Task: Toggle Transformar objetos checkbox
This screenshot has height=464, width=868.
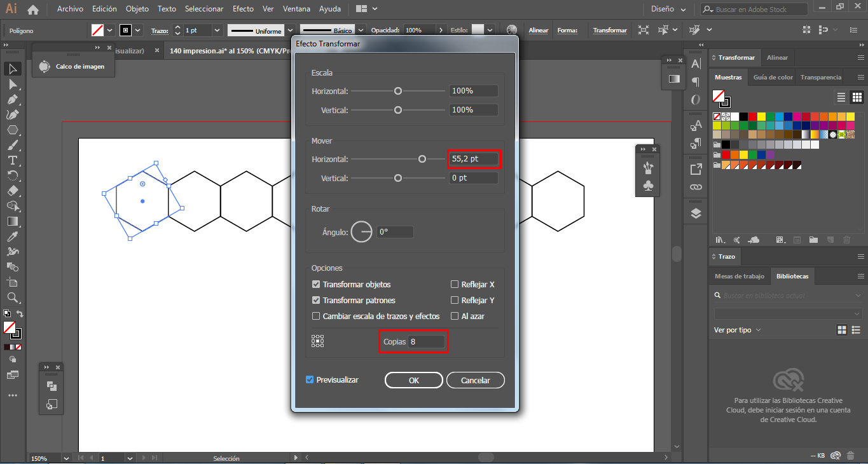Action: click(x=316, y=285)
